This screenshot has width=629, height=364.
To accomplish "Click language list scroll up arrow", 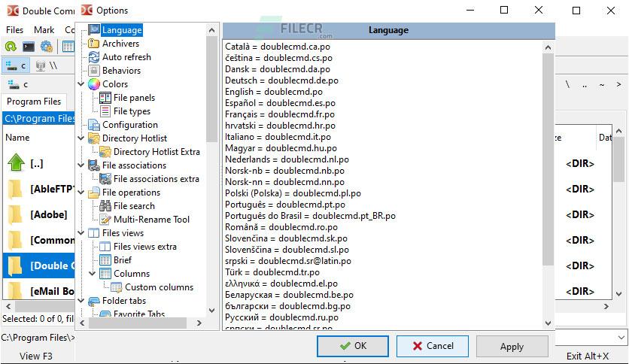I will (548, 47).
